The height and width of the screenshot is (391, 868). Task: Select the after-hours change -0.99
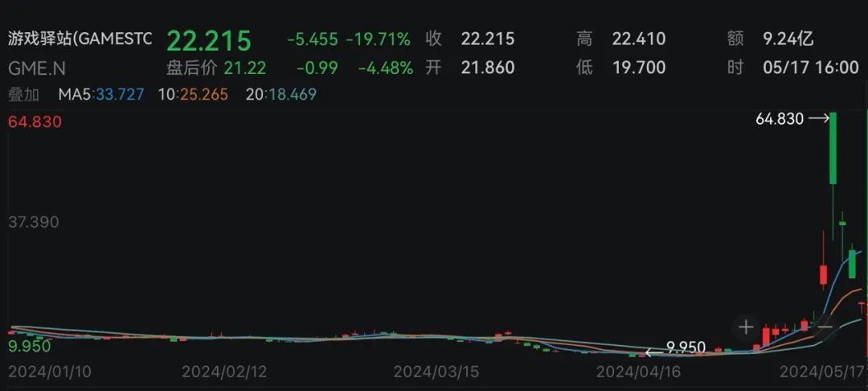[x=317, y=68]
